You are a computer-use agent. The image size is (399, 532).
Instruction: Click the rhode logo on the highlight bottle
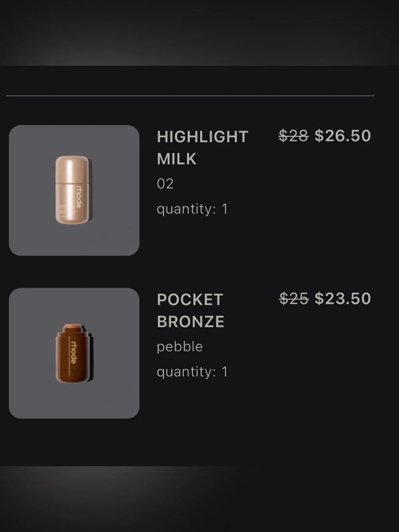click(79, 196)
